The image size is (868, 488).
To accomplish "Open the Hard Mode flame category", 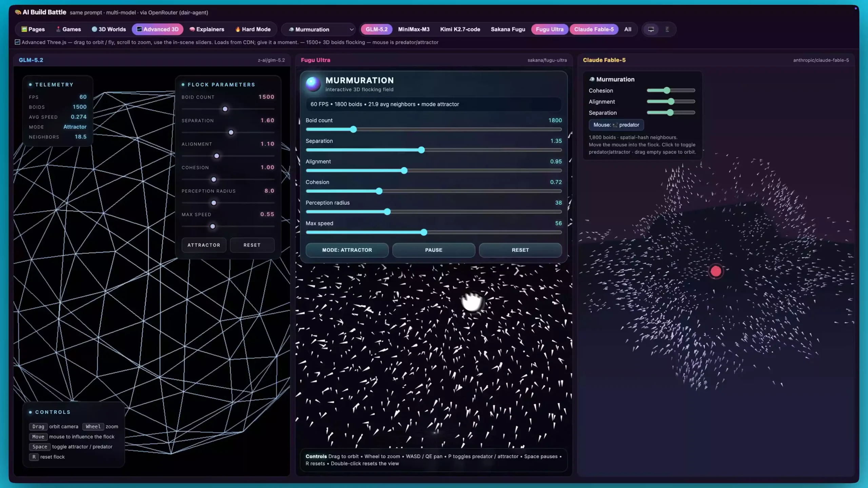I will click(x=253, y=29).
